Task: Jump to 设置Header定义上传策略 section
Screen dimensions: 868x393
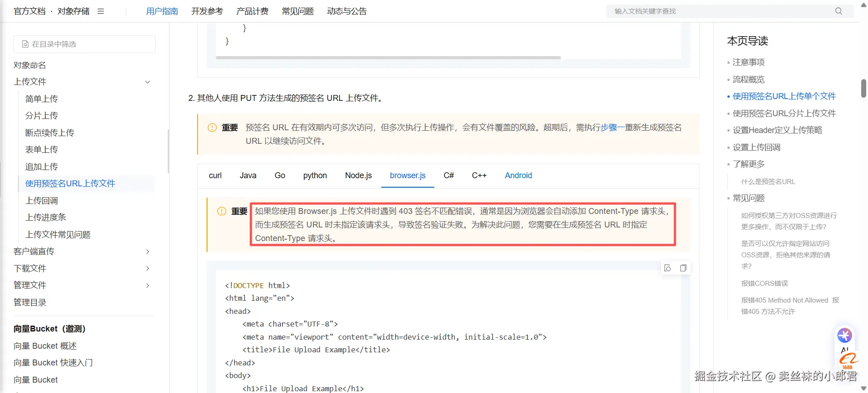Action: point(777,130)
